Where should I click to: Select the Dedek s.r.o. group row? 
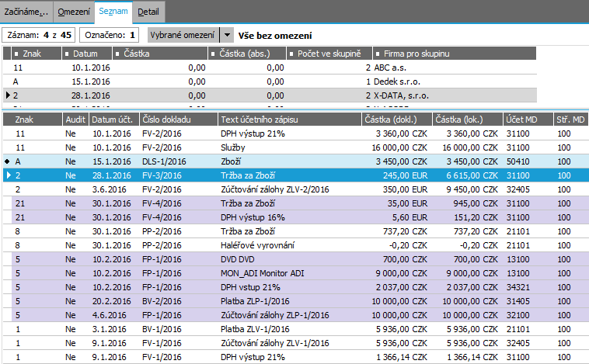(x=272, y=81)
